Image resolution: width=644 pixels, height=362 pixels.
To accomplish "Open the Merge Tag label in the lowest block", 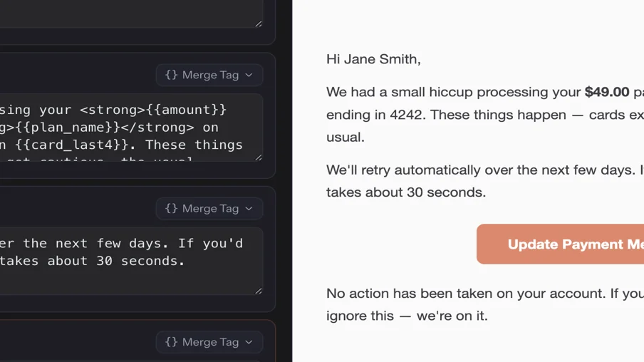I will 209,342.
